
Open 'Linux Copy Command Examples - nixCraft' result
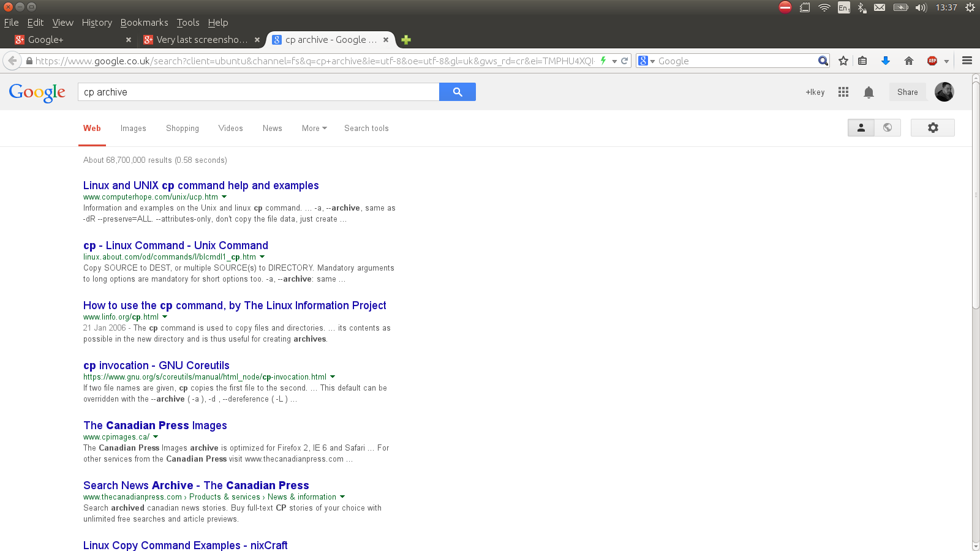185,545
